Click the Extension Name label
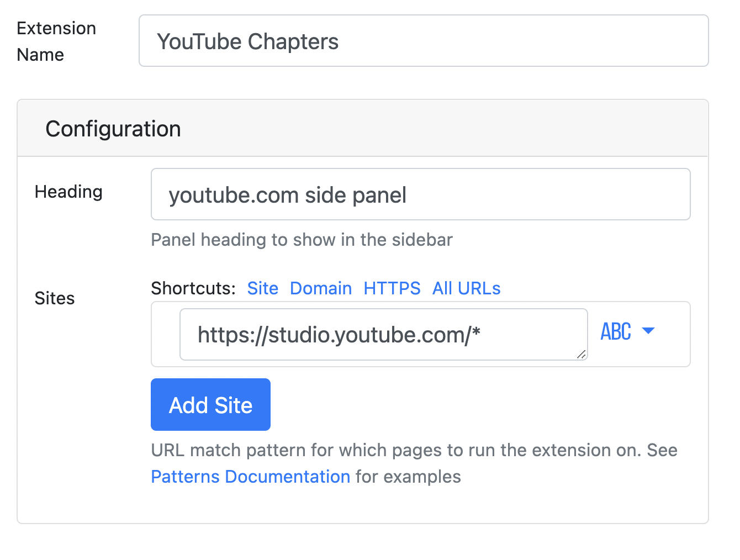 click(56, 41)
